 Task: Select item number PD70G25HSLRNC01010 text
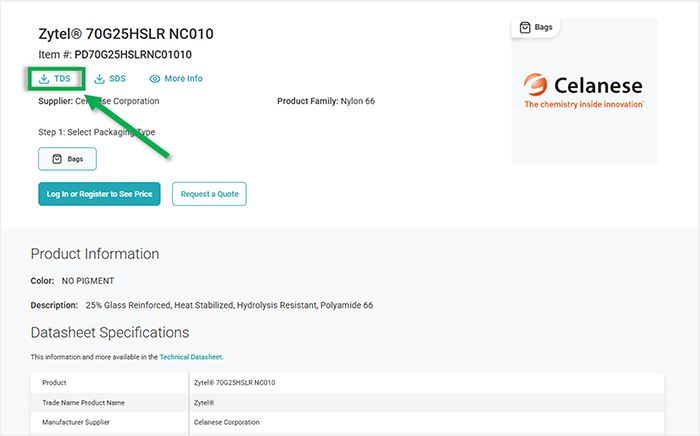(133, 54)
